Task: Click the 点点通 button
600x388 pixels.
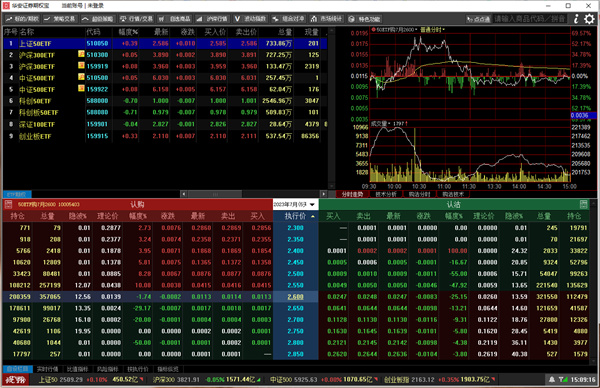Action: [x=478, y=19]
